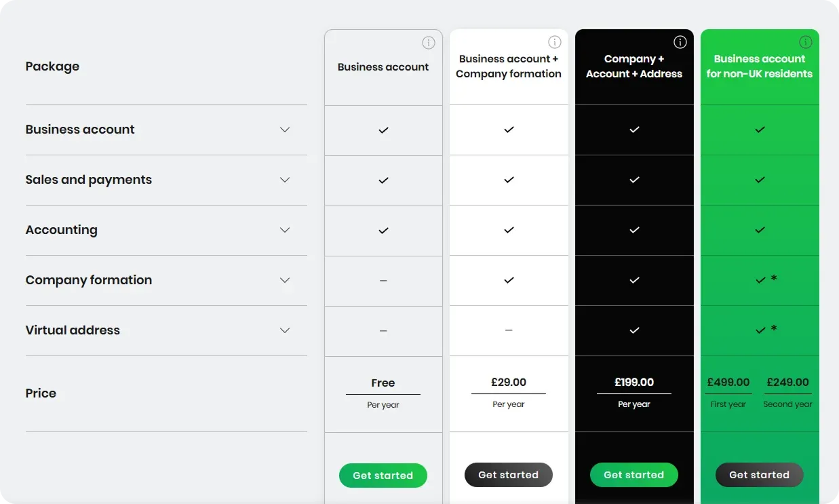Get started with £29.00 plan

tap(509, 475)
